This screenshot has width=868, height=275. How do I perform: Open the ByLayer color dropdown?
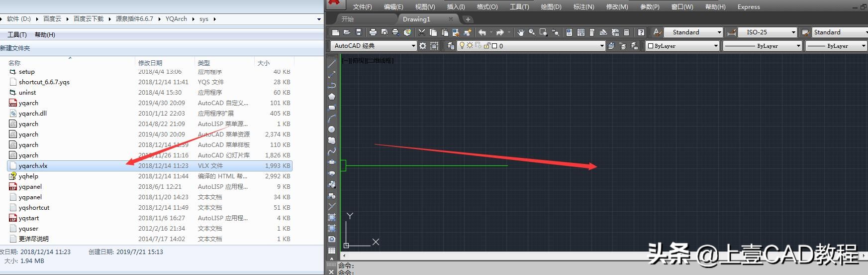click(682, 46)
